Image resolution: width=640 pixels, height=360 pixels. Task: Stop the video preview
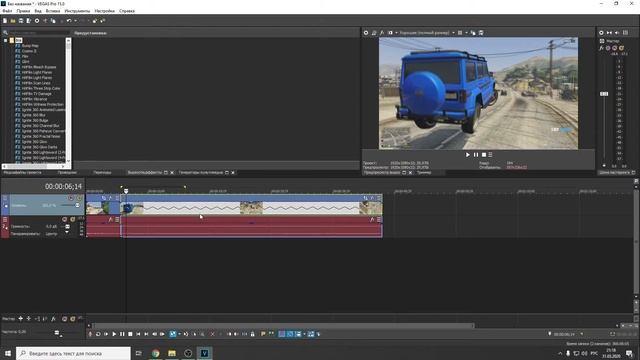point(484,155)
